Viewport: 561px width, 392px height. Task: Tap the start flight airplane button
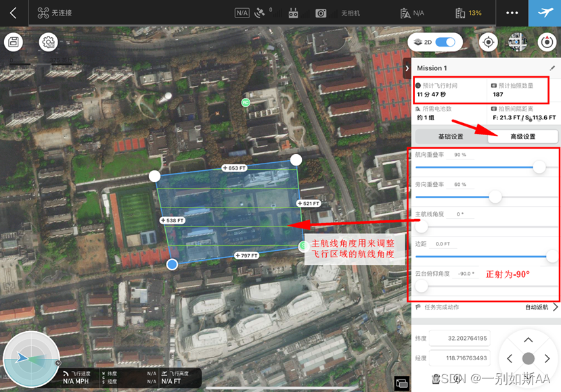(544, 13)
